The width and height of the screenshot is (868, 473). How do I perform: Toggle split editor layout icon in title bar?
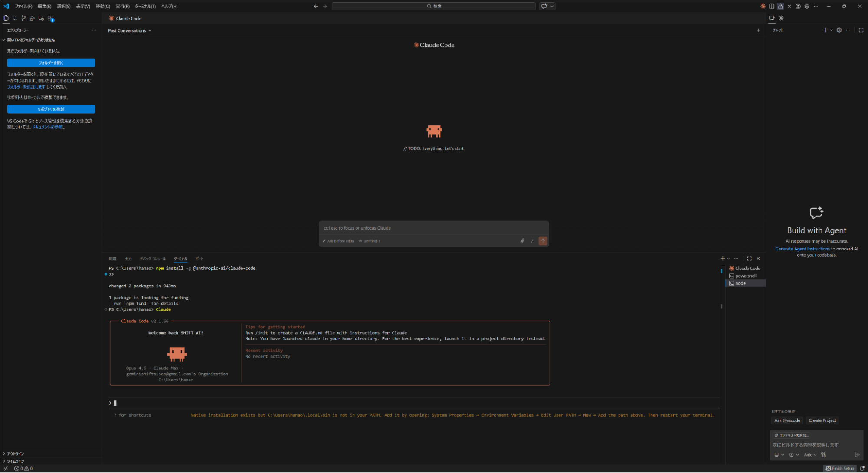tap(771, 6)
